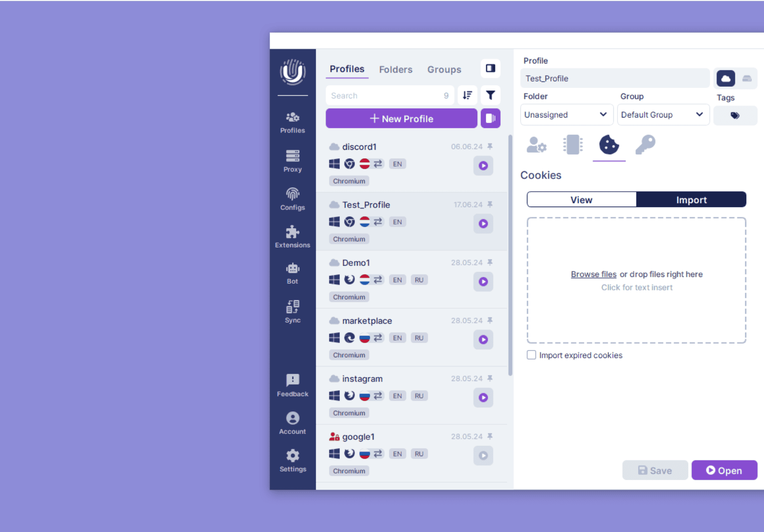This screenshot has height=532, width=764.
Task: Open the Account section
Action: click(292, 423)
